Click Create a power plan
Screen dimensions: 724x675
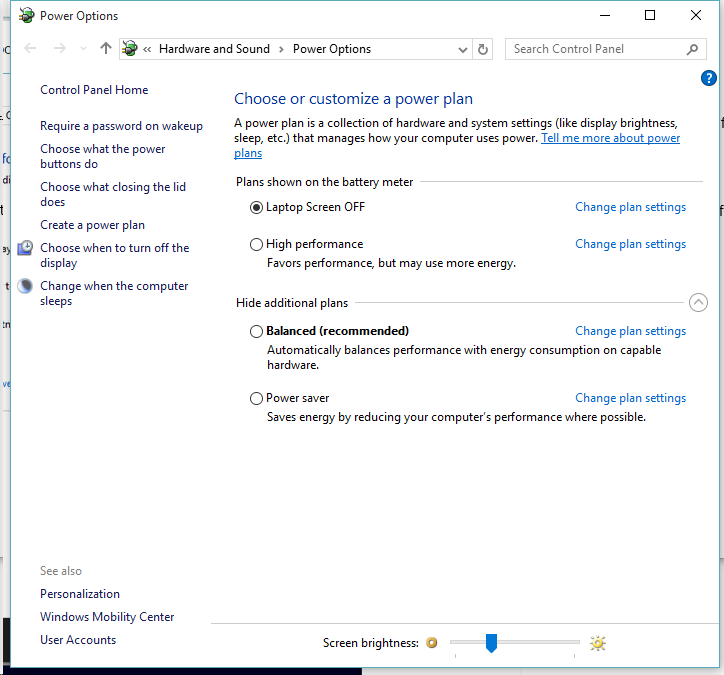[92, 225]
